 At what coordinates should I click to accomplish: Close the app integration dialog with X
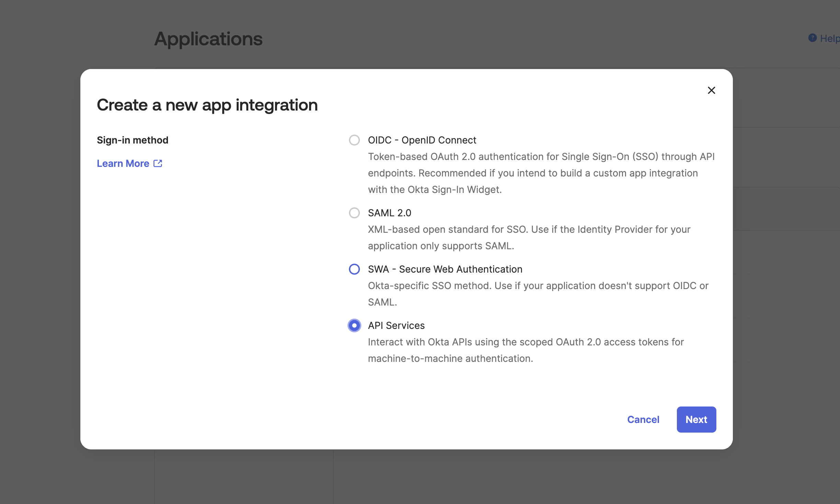(711, 90)
